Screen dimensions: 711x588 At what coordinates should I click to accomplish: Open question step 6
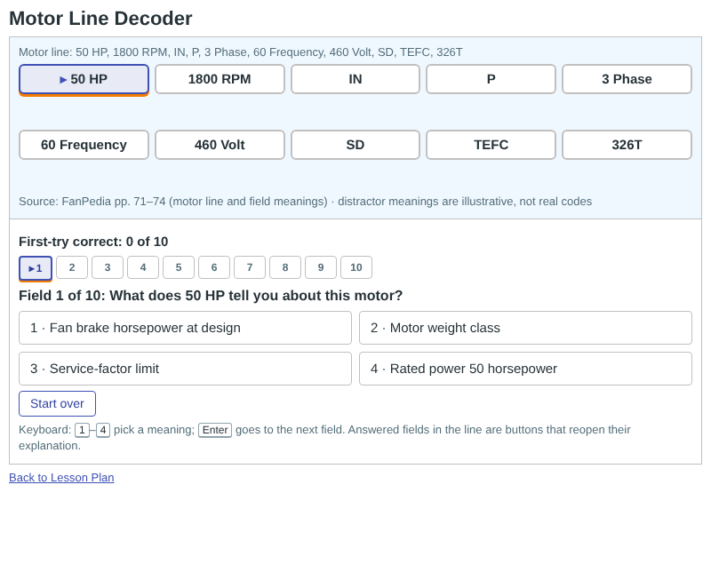[x=214, y=267]
